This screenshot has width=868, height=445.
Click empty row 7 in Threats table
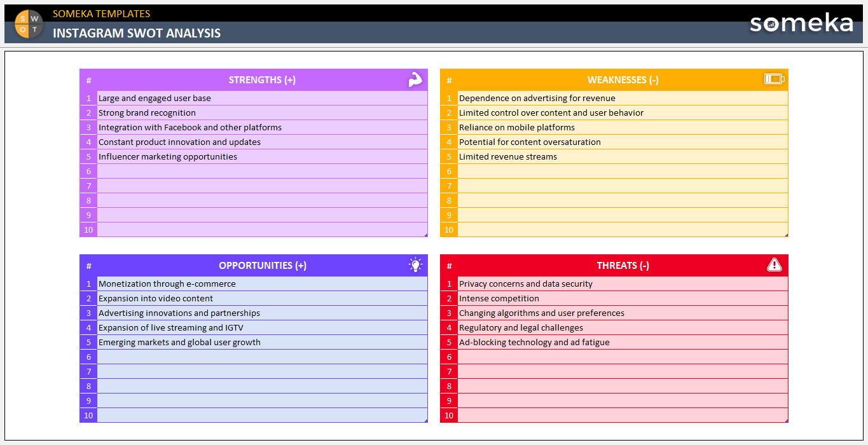point(623,372)
